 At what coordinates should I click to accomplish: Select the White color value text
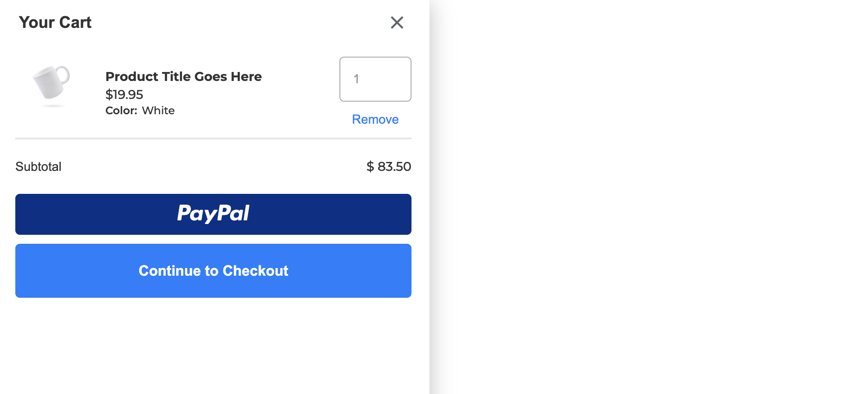(158, 111)
